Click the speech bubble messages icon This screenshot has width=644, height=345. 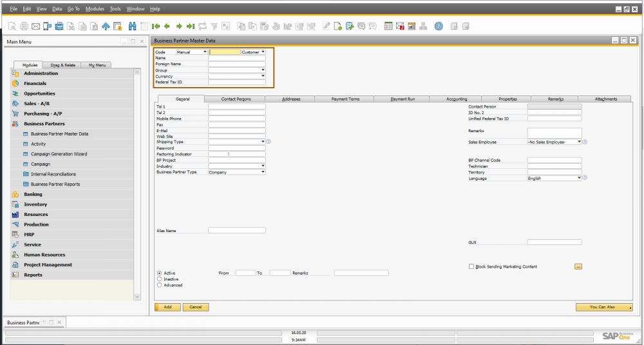pos(361,26)
